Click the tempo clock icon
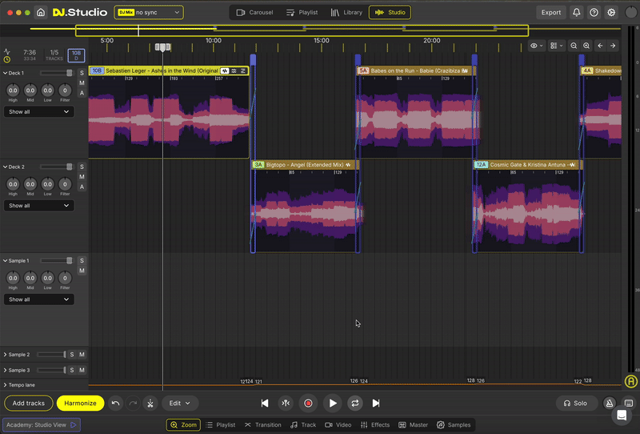Viewport: 640px width, 434px height. 7,60
